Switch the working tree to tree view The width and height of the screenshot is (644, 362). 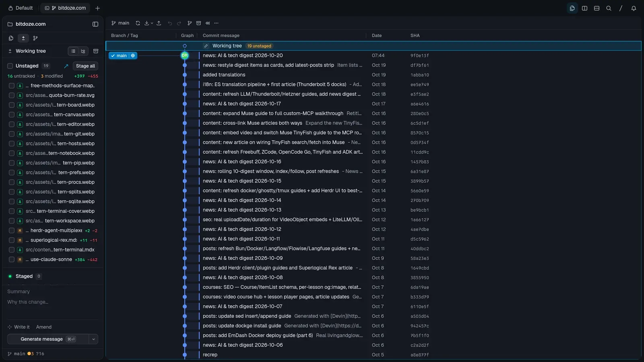click(83, 51)
